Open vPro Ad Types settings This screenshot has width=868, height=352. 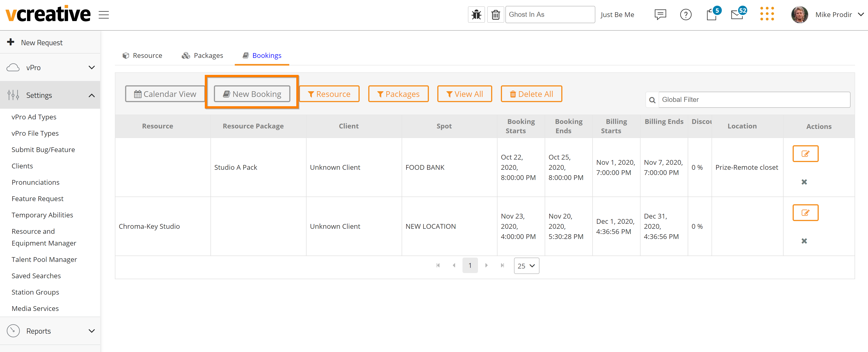[x=34, y=117]
